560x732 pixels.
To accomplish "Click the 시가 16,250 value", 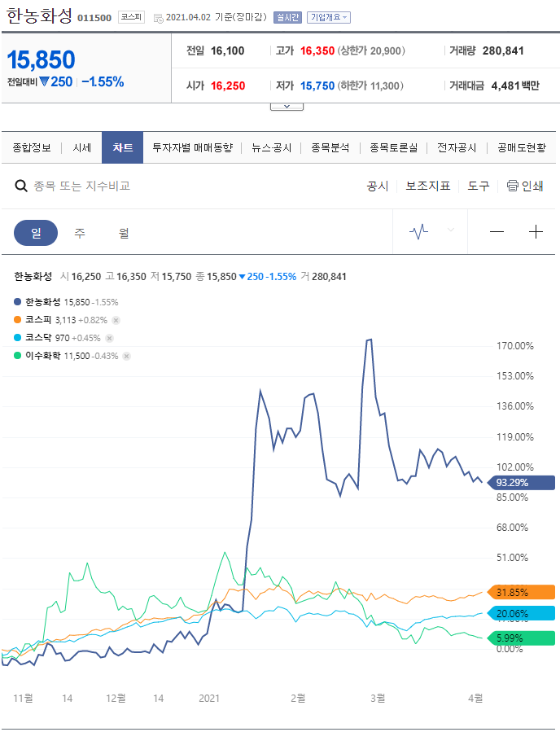I will coord(228,85).
